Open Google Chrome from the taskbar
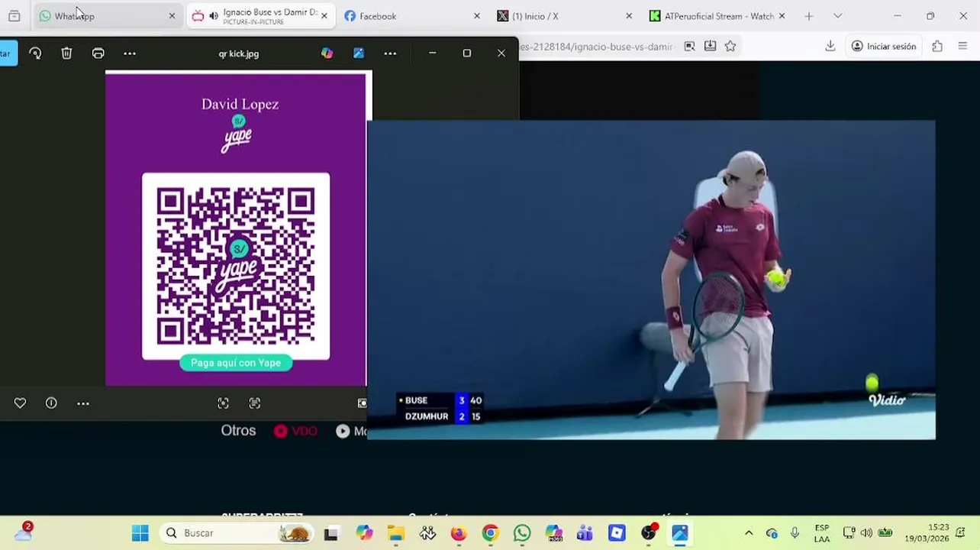The height and width of the screenshot is (550, 980). point(490,533)
